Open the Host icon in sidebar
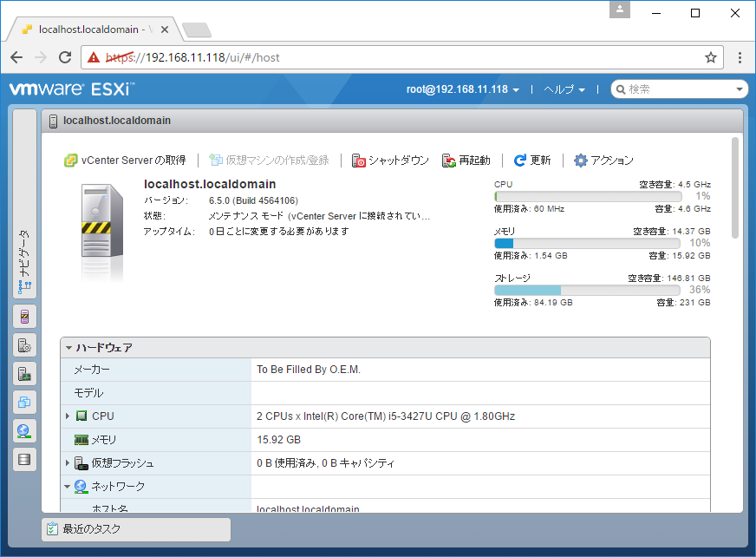The image size is (756, 557). [x=24, y=317]
